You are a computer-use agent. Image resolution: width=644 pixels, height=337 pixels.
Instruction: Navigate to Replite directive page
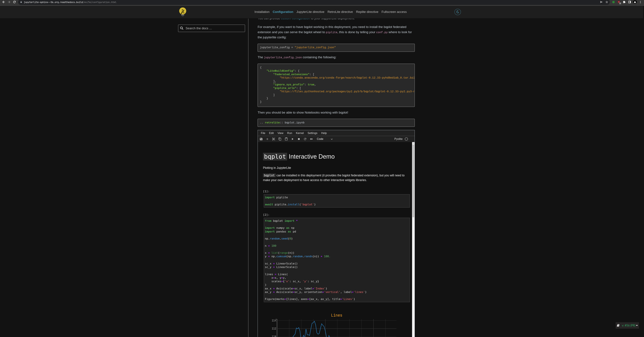pyautogui.click(x=367, y=12)
